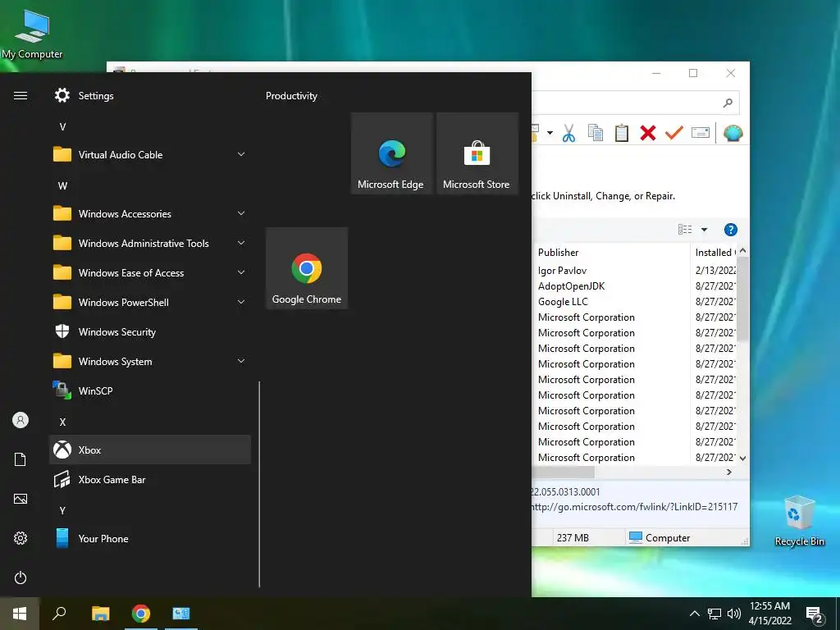
Task: Expand the Windows Ease of Access chevron
Action: tap(241, 272)
